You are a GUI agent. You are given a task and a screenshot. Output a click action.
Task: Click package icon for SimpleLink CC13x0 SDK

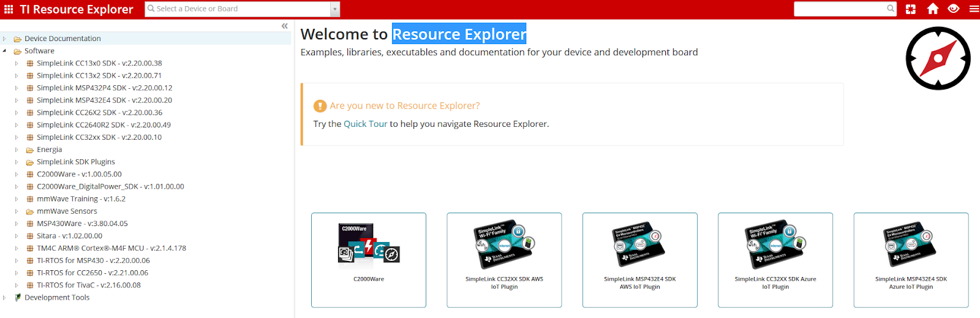[30, 64]
